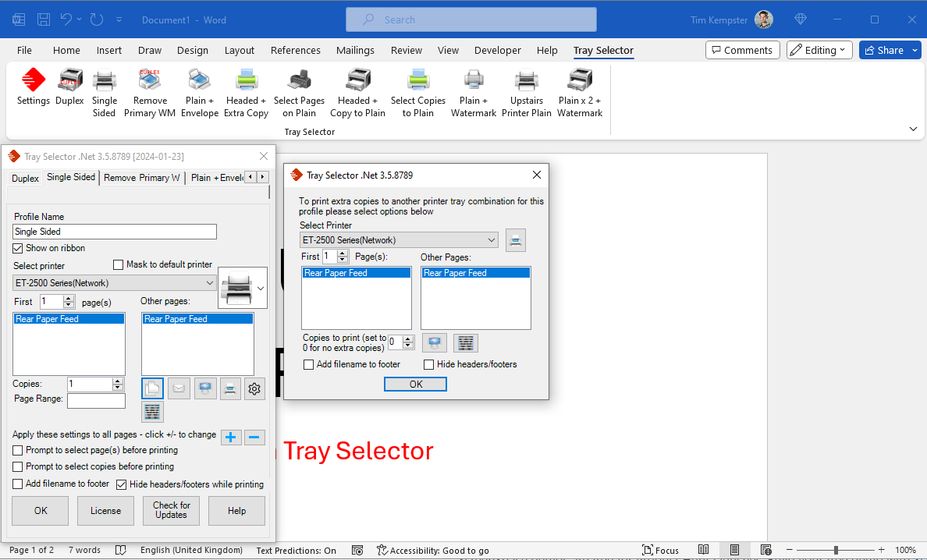Switch to Read Mode view in status bar

704,550
